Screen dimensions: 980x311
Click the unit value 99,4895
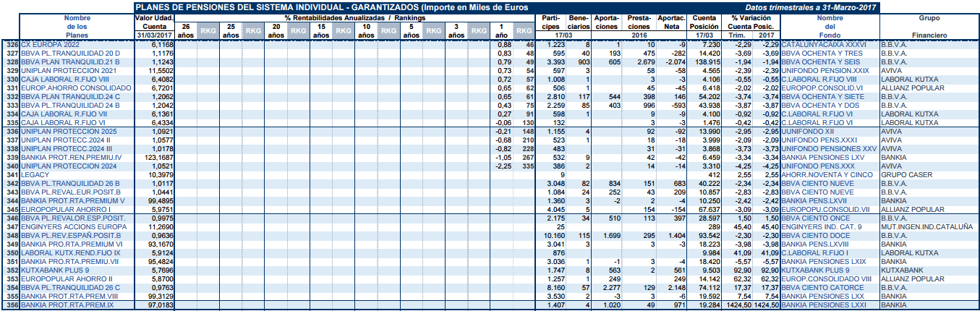point(161,200)
